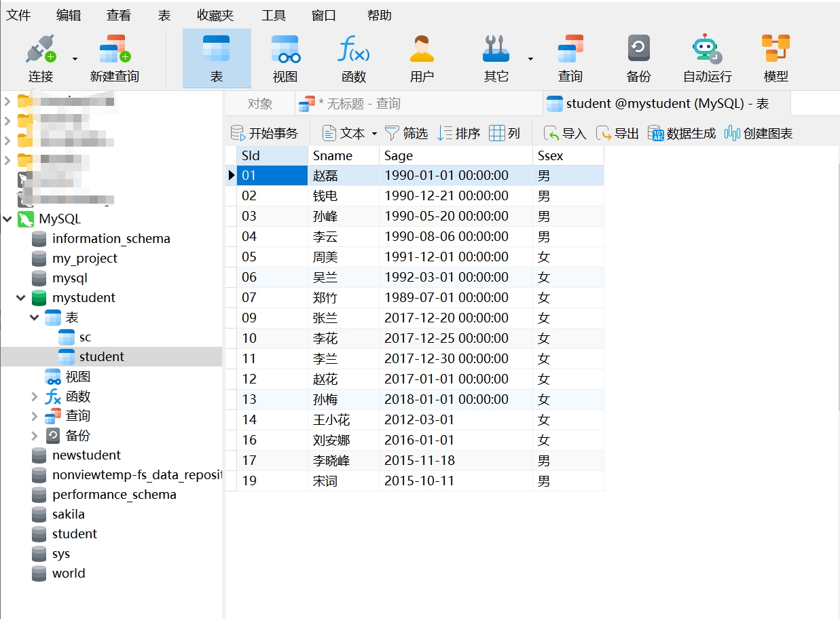840x619 pixels.
Task: Select the sc table in the sidebar
Action: 85,337
